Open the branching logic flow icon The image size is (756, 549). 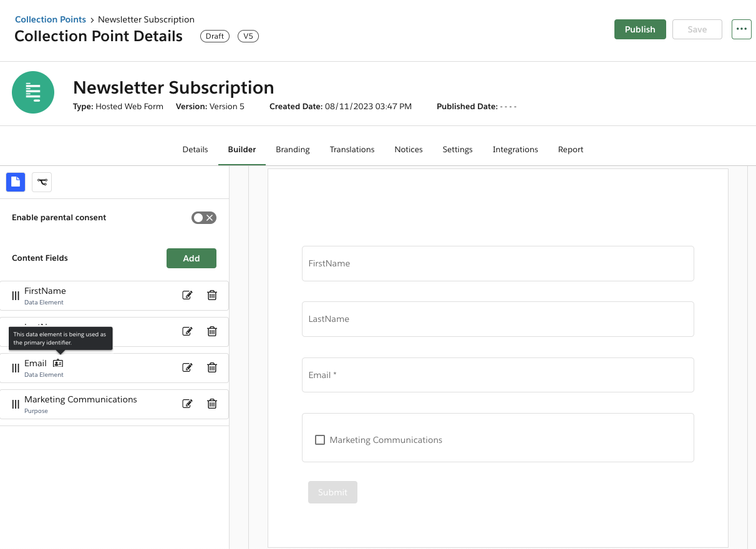tap(42, 182)
